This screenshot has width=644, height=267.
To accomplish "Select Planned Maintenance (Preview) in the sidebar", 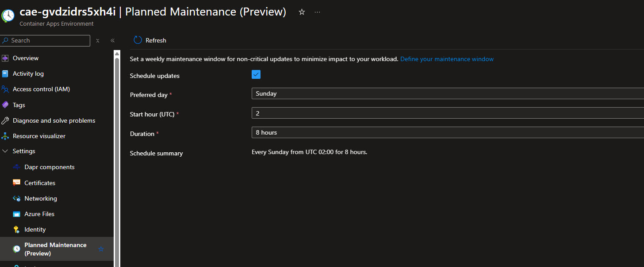I will point(57,249).
